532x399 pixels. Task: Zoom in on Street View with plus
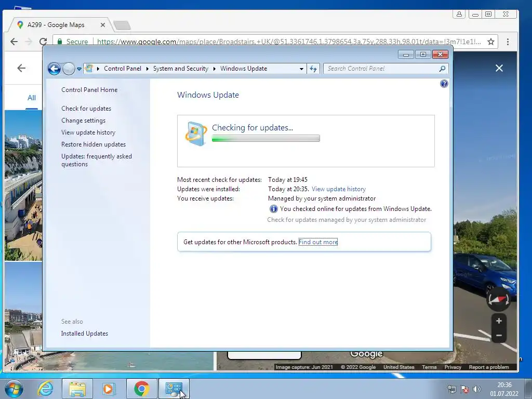point(499,321)
